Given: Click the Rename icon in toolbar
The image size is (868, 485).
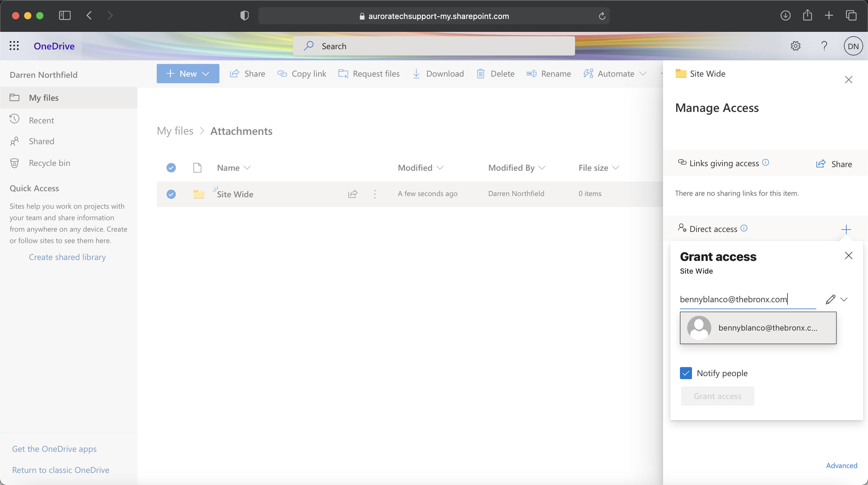Looking at the screenshot, I should coord(532,73).
